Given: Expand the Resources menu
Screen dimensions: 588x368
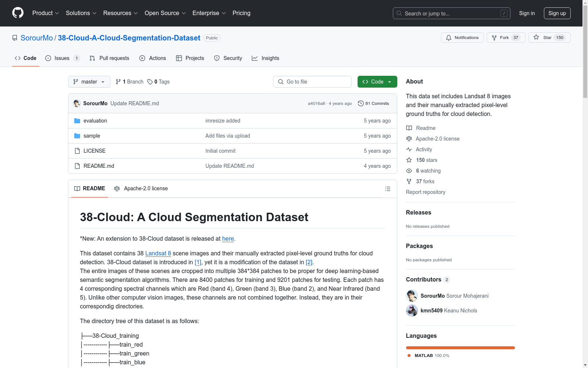Looking at the screenshot, I should click(x=121, y=13).
